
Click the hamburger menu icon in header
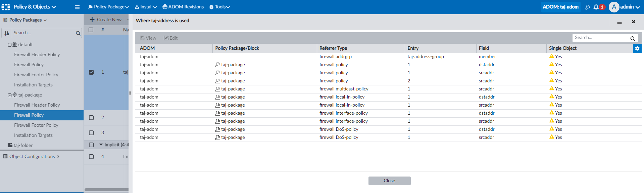tap(77, 7)
